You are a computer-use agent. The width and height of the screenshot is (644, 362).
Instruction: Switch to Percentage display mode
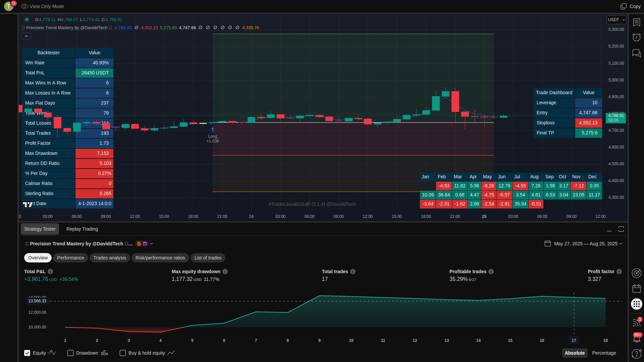coord(604,353)
